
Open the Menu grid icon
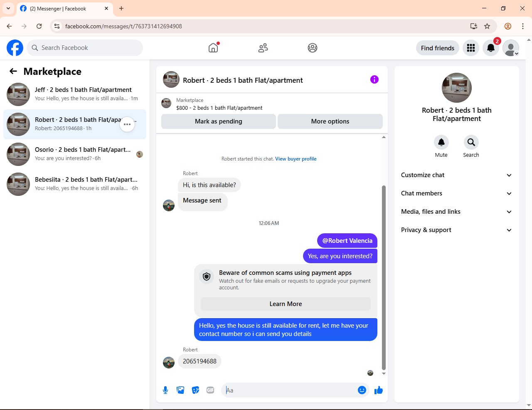pyautogui.click(x=471, y=48)
